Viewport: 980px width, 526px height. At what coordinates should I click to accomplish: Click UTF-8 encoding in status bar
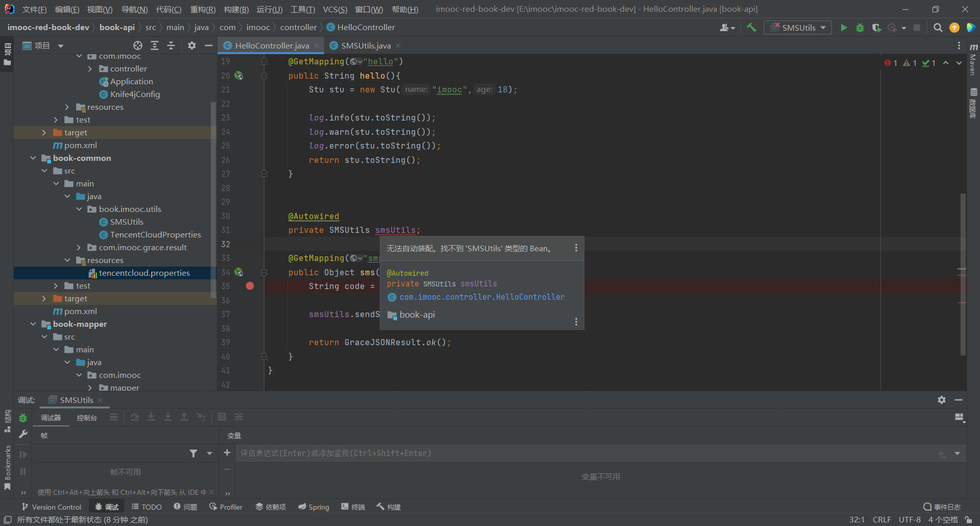910,520
